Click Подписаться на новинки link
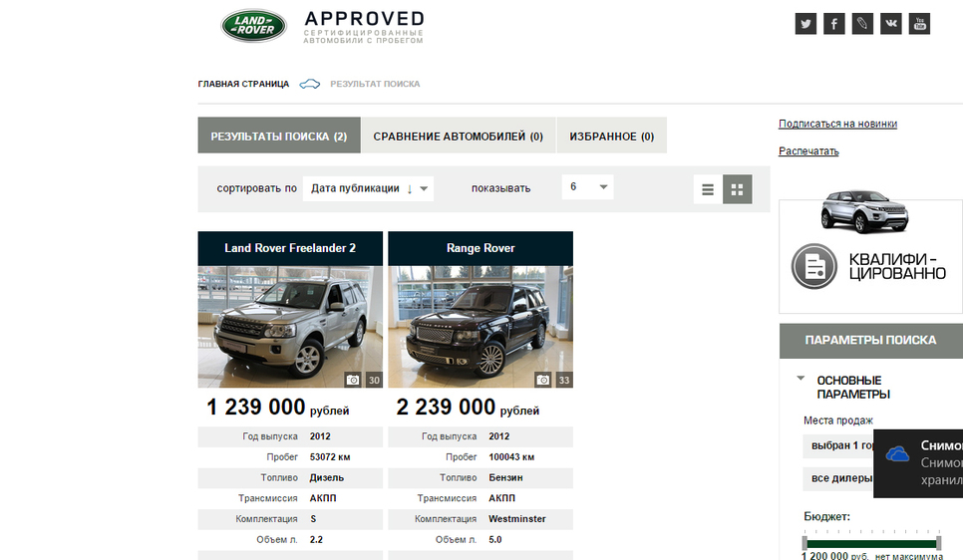 click(x=837, y=124)
